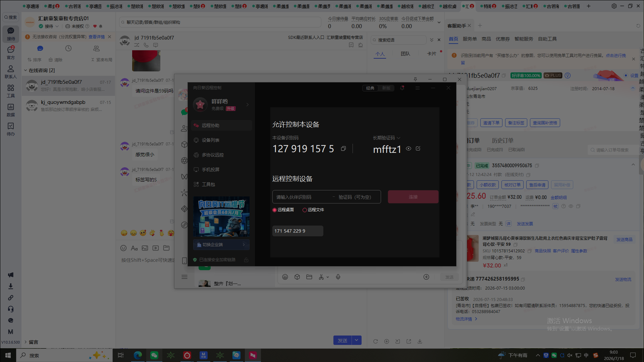Click blue 发送 button in main chat
The height and width of the screenshot is (362, 644).
342,340
